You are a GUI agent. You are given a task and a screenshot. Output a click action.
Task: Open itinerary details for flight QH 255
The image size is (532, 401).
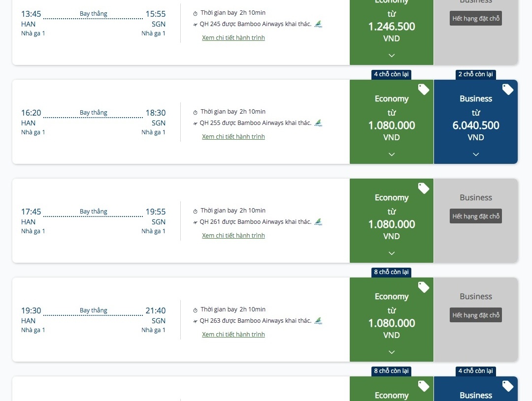pyautogui.click(x=233, y=137)
